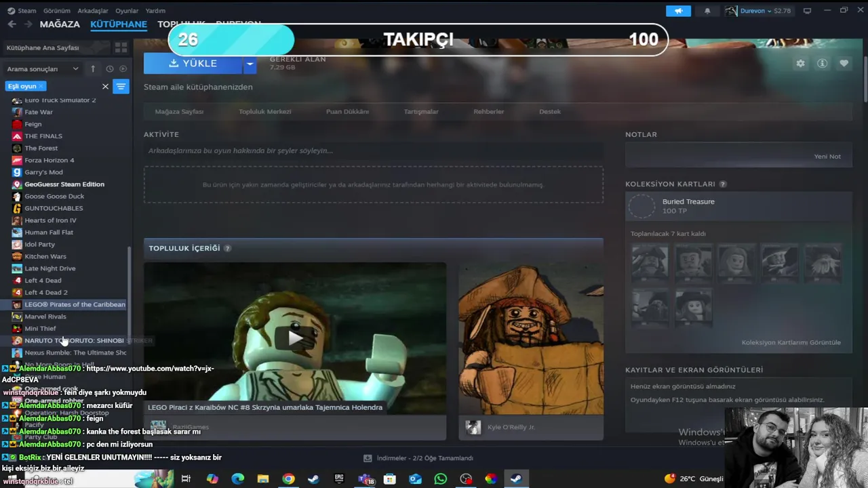
Task: Open 'Arama sonuçları' sort dropdown
Action: 43,68
